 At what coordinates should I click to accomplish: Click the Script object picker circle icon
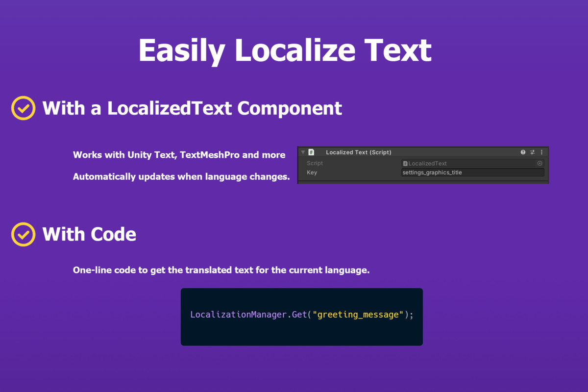click(540, 163)
